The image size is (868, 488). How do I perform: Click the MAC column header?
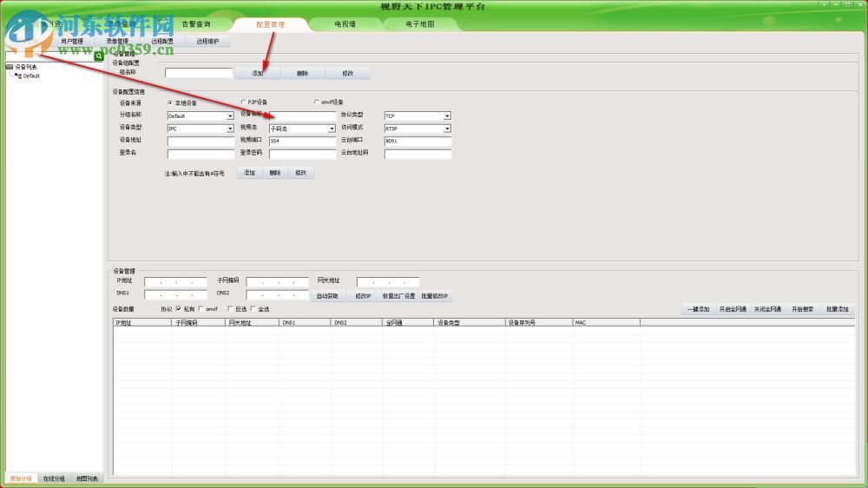tap(606, 322)
